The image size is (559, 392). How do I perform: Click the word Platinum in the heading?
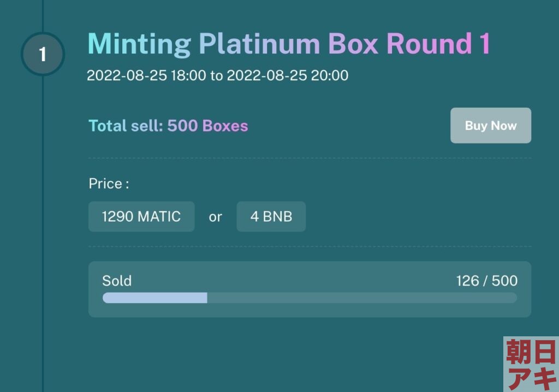click(x=259, y=44)
